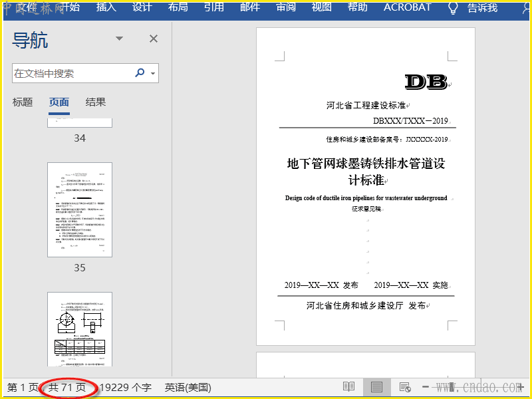The height and width of the screenshot is (399, 532).
Task: Select page 35 thumbnail
Action: tap(80, 209)
